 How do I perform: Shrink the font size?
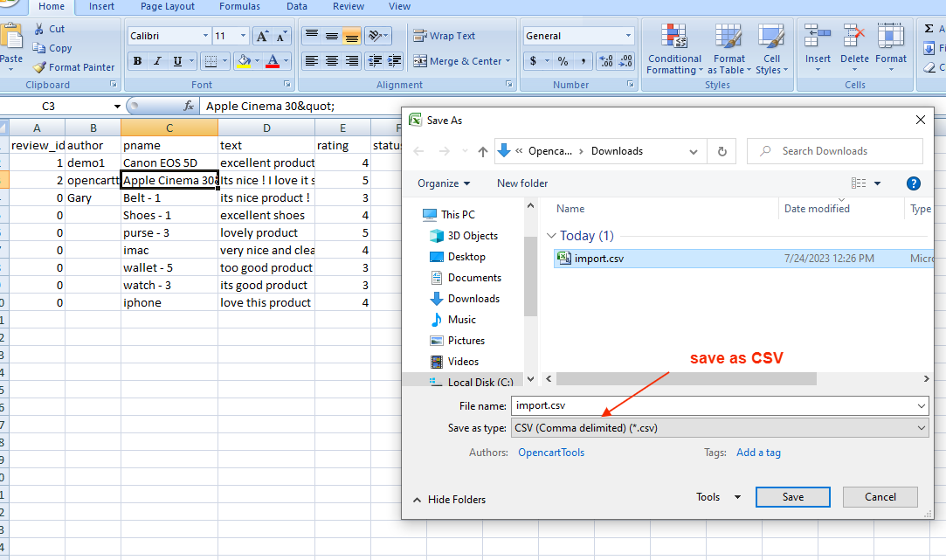click(281, 36)
